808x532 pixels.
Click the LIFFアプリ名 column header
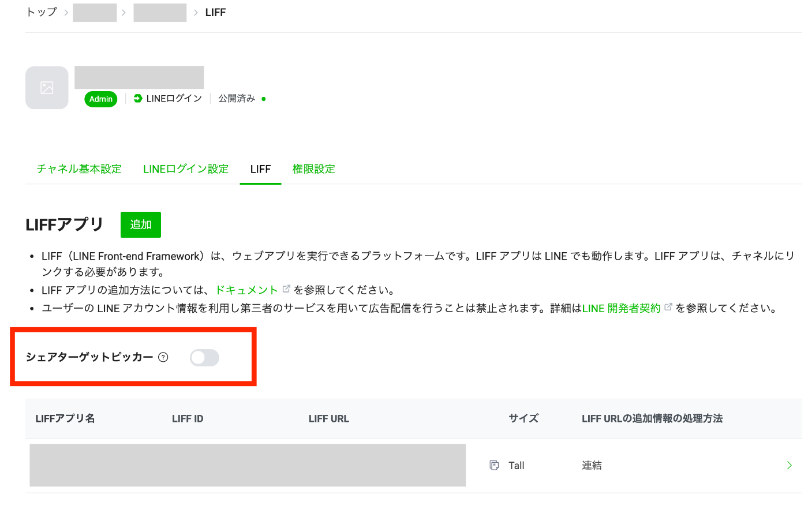point(65,418)
